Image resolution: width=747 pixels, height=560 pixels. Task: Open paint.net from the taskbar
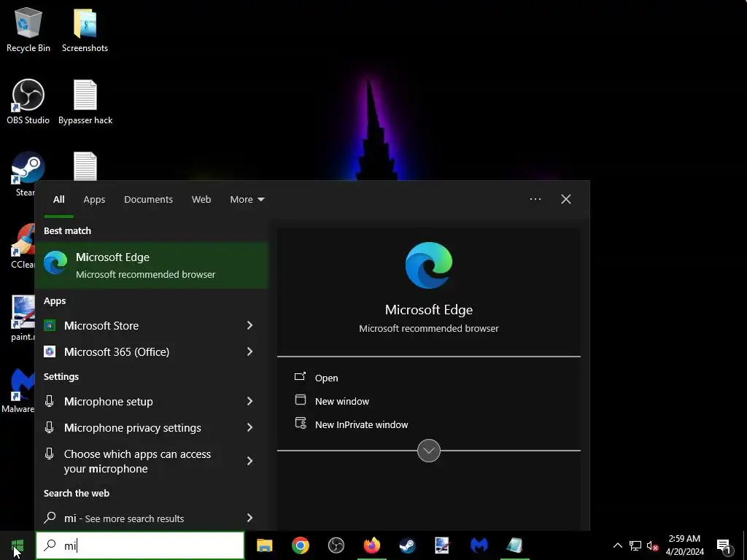[x=443, y=545]
